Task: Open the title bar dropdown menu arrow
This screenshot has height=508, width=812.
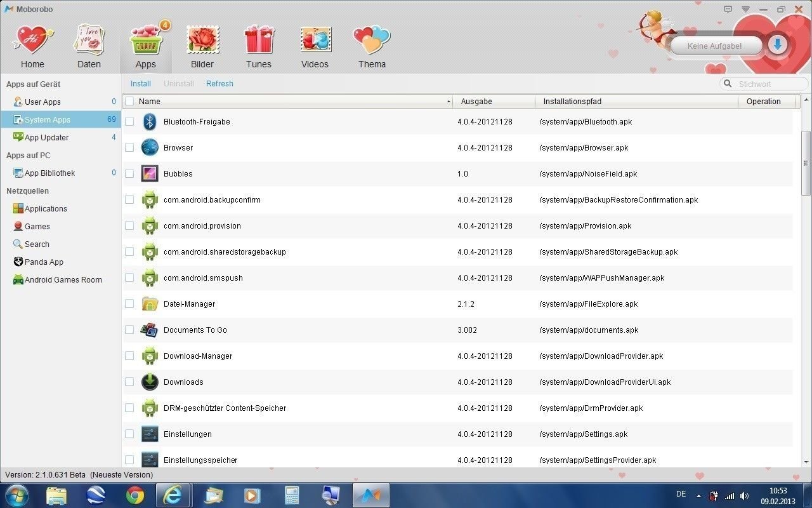Action: click(x=746, y=9)
